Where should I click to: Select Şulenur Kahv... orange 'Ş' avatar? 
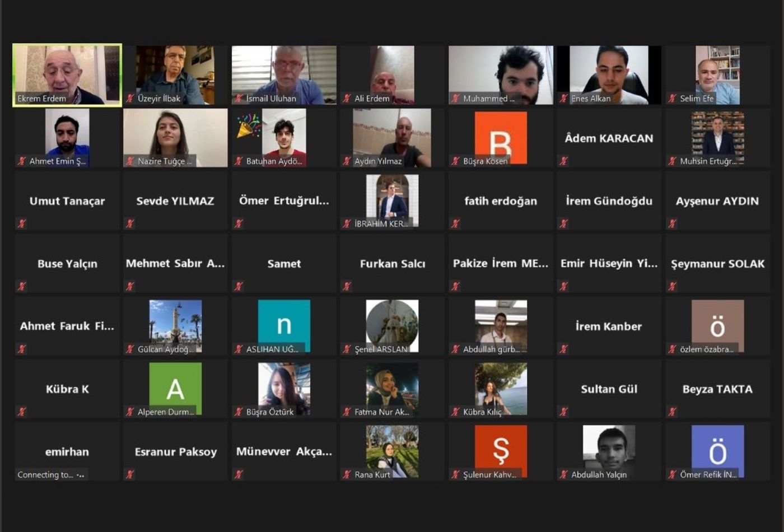click(x=501, y=451)
